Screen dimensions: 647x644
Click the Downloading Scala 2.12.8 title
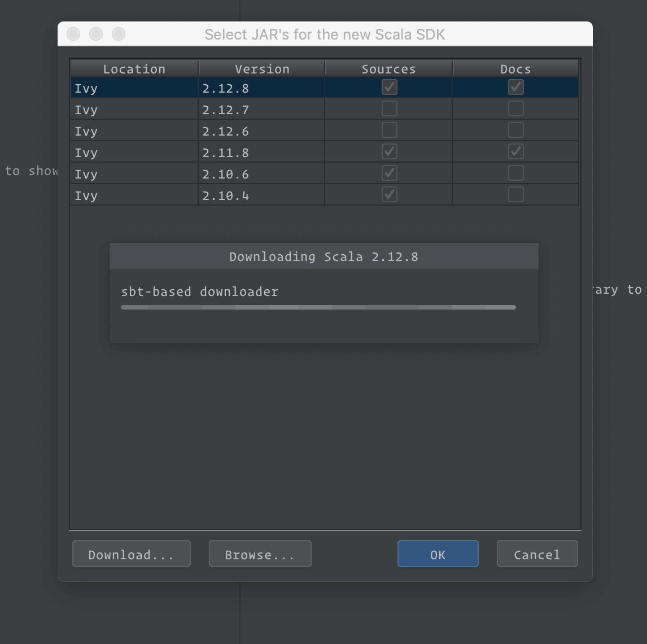pyautogui.click(x=324, y=256)
